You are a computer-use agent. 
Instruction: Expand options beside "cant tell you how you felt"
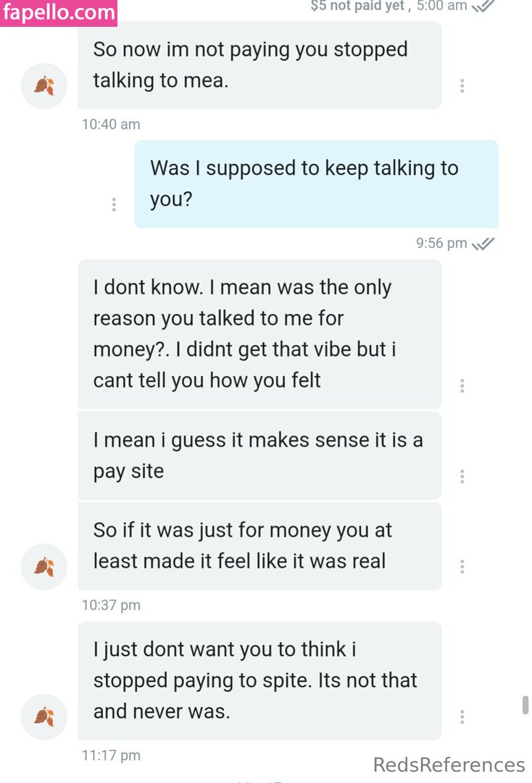(462, 386)
